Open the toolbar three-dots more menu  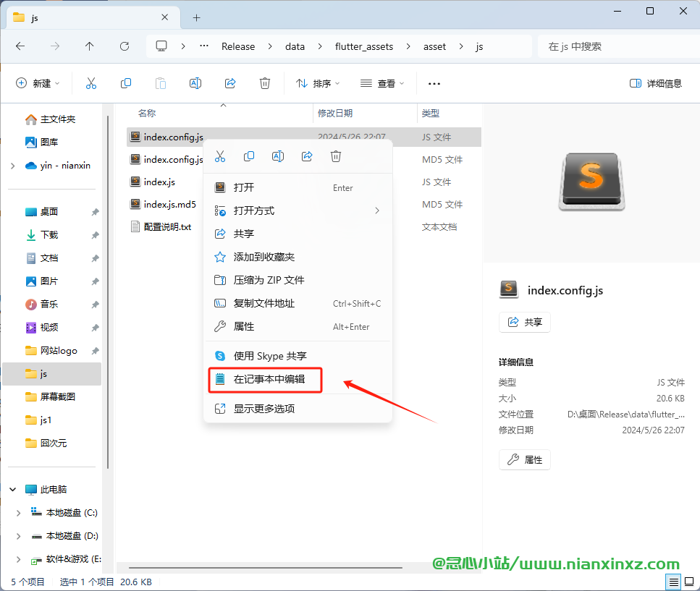click(x=434, y=83)
